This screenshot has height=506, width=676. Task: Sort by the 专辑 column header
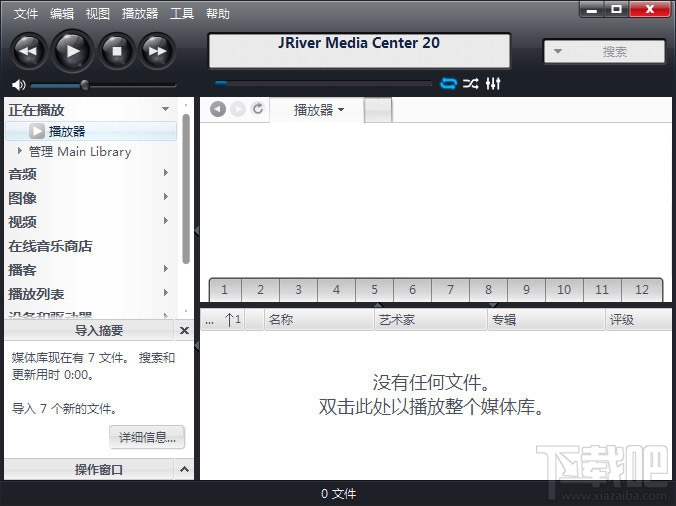click(x=546, y=320)
